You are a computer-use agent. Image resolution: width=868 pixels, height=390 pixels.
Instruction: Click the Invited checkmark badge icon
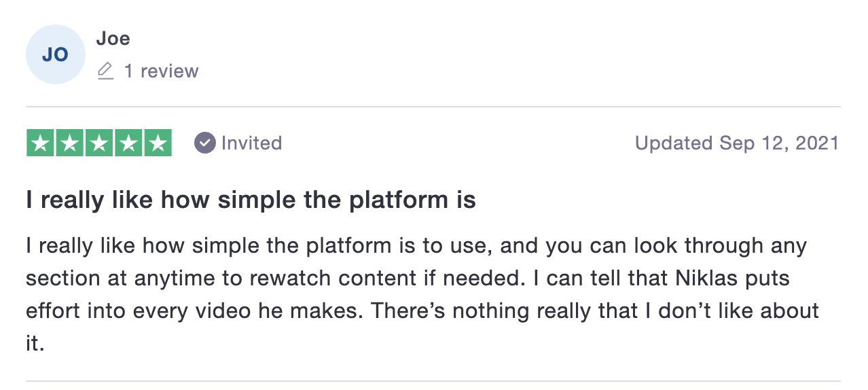tap(204, 143)
